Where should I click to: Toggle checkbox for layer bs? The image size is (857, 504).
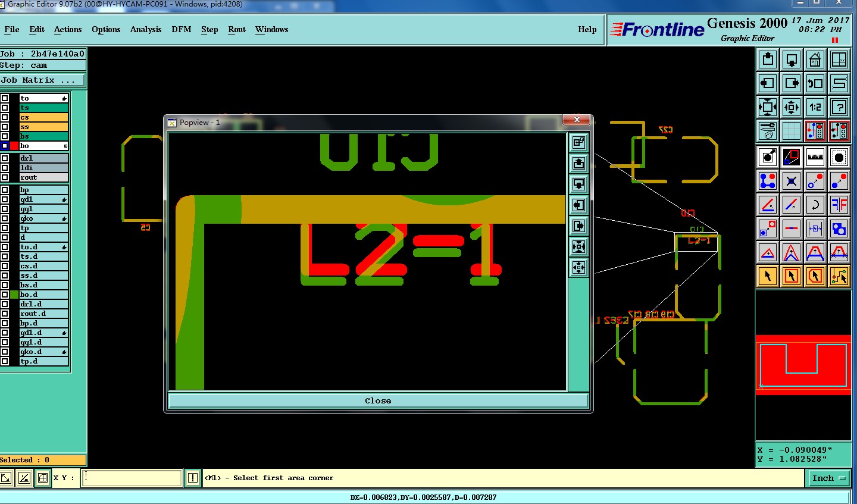pos(5,136)
